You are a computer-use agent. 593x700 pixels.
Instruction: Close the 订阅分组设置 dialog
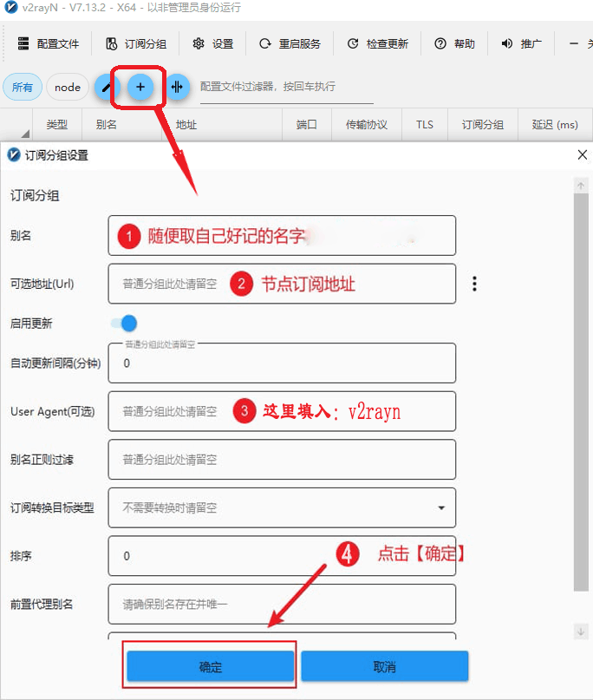[x=582, y=155]
